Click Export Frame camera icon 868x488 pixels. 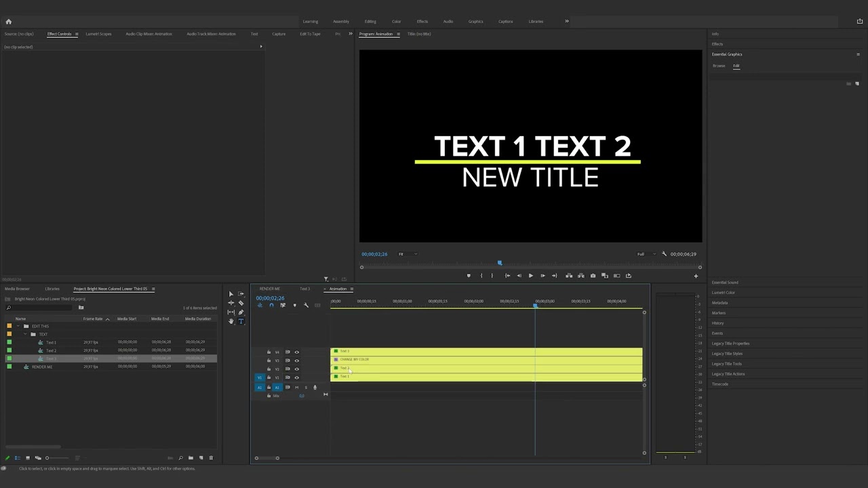tap(593, 276)
